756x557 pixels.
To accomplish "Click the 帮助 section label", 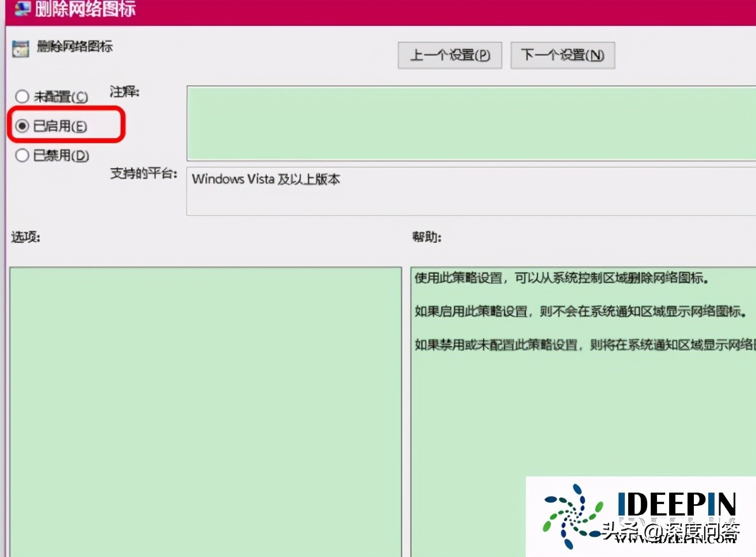I will click(426, 236).
